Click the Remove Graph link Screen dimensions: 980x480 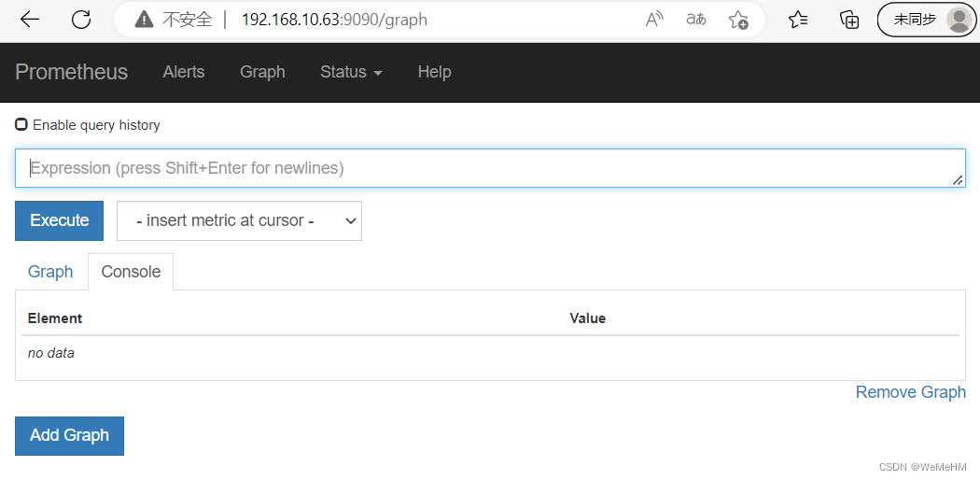(x=911, y=392)
